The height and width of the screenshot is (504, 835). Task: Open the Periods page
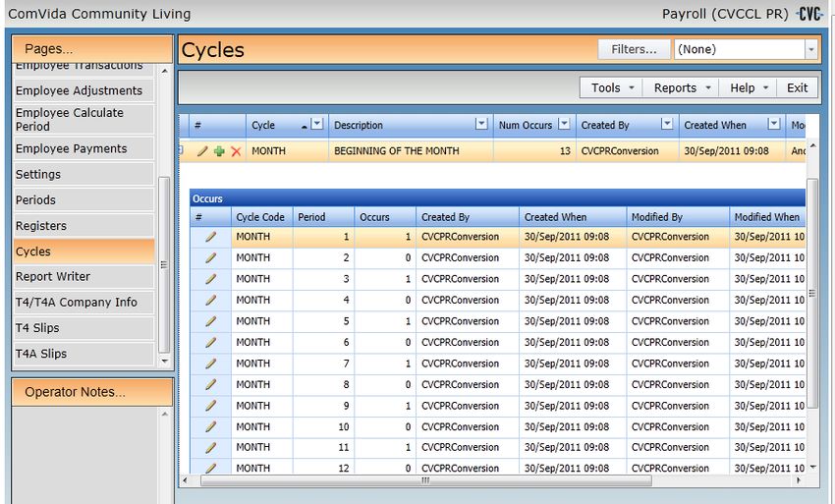coord(83,199)
